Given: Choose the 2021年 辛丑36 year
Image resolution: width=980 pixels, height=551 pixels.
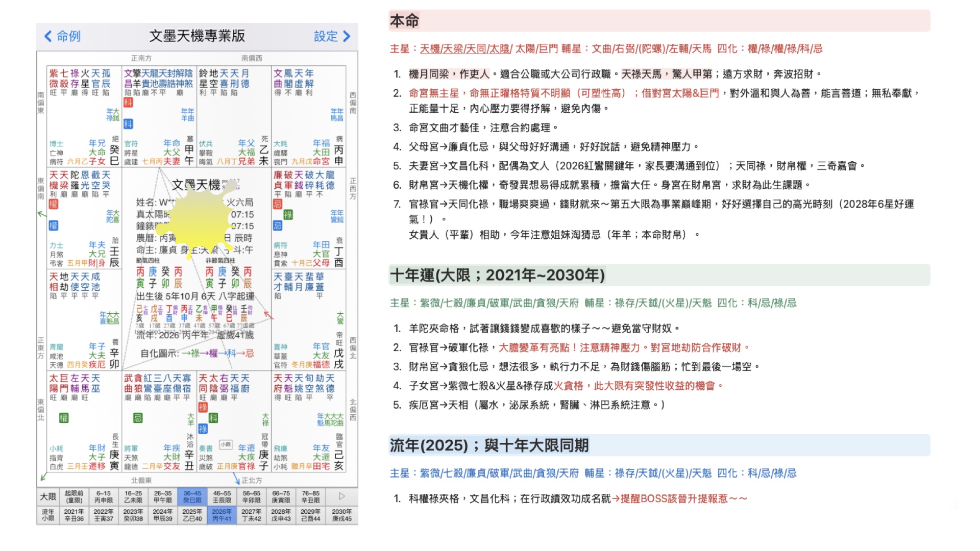Looking at the screenshot, I should (74, 515).
